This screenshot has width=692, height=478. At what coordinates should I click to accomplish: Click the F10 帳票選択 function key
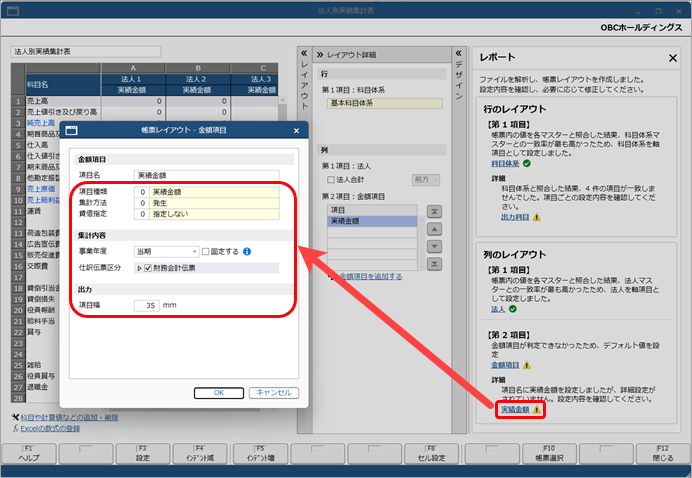click(x=549, y=454)
